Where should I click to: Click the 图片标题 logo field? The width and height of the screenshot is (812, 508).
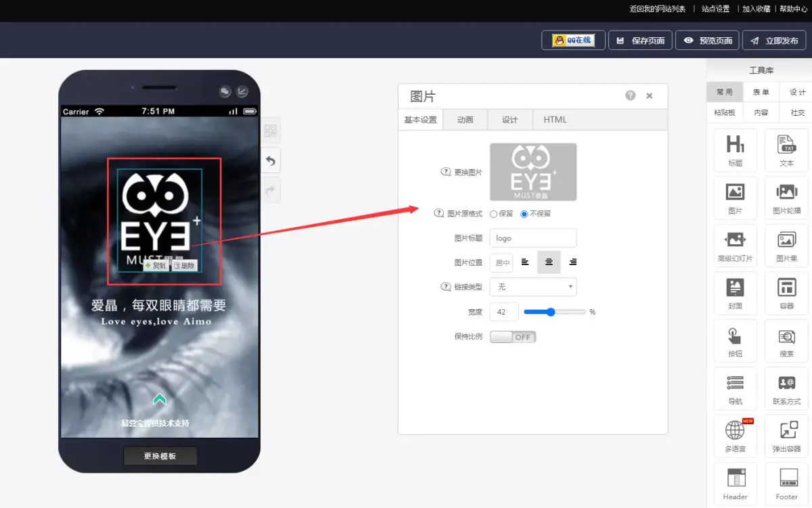tap(533, 238)
